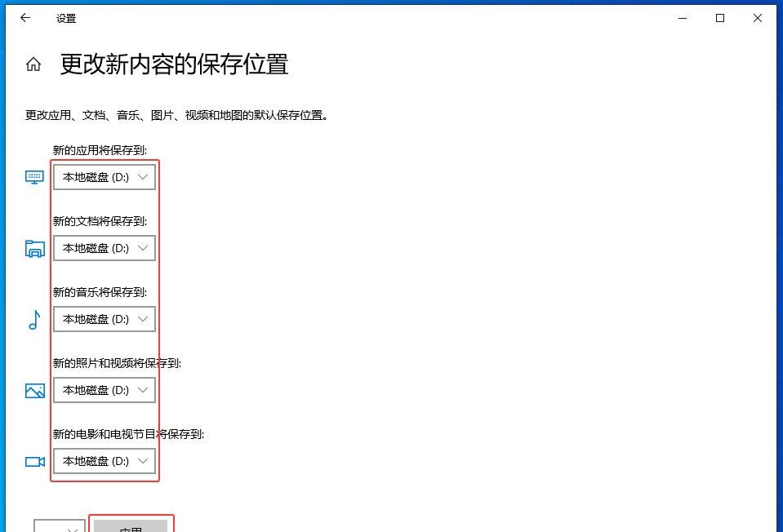Select 本地磁盘 (D:) under 新的照片和视频将保存到
Screen dimensions: 783x532
(104, 390)
